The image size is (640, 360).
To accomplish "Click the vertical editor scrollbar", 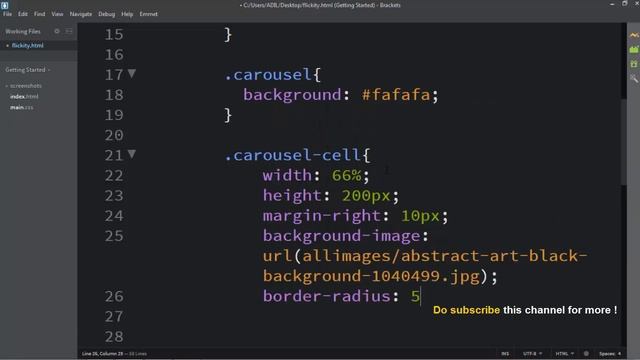I will [623, 143].
